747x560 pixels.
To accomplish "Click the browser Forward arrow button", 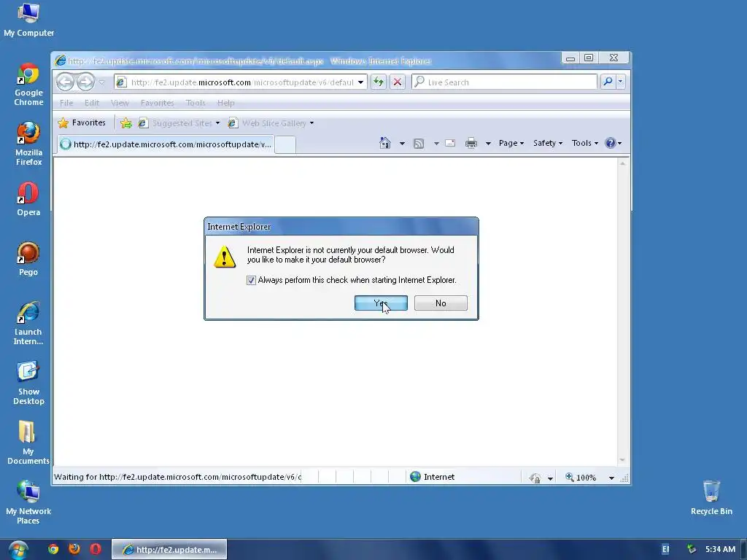I will tap(86, 82).
